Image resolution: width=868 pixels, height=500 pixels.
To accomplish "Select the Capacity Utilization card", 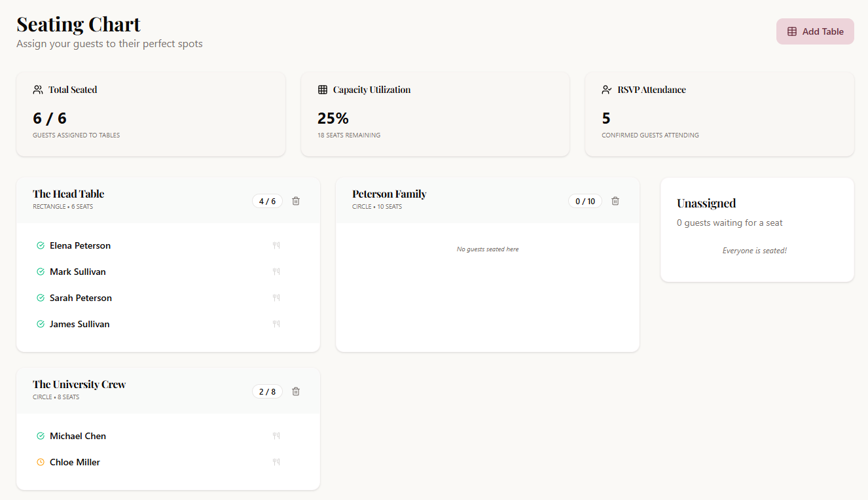I will click(x=435, y=115).
